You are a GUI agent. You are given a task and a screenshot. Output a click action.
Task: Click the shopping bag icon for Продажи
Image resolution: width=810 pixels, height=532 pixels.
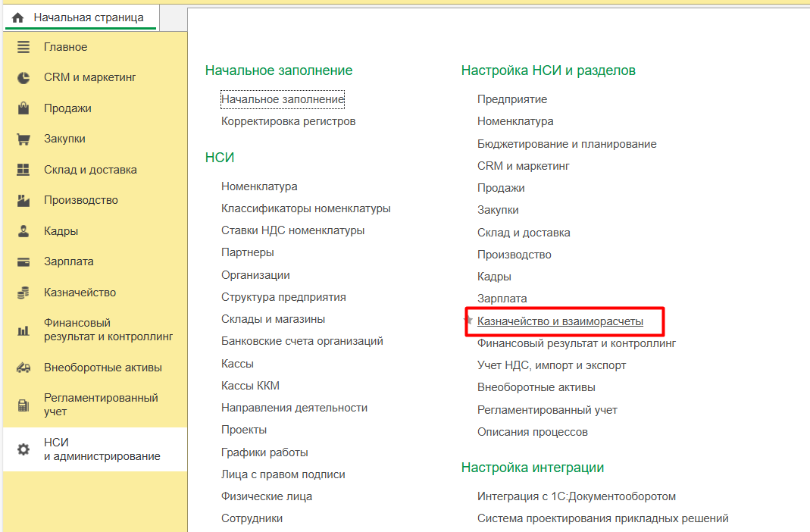point(23,108)
